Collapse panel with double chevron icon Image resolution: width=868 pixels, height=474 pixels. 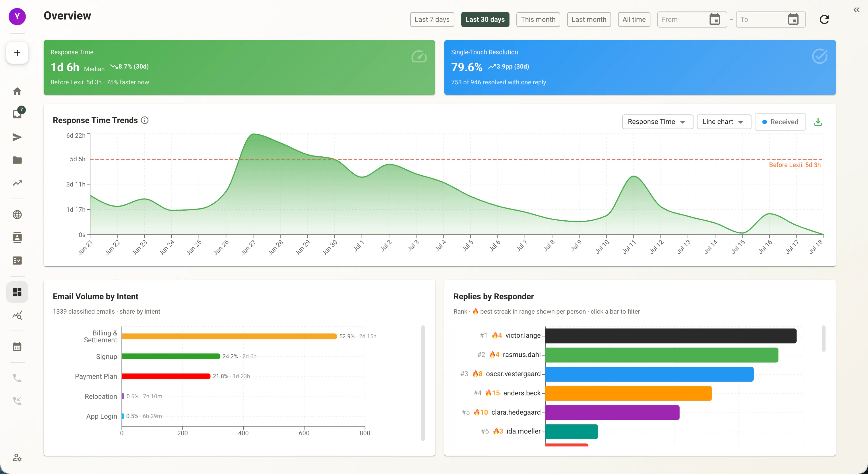856,10
